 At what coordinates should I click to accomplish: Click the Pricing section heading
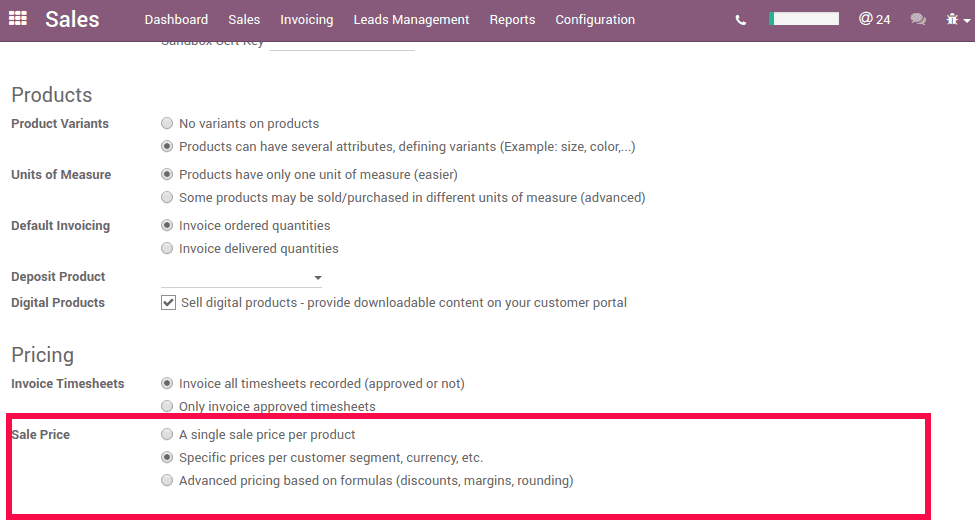pos(42,355)
